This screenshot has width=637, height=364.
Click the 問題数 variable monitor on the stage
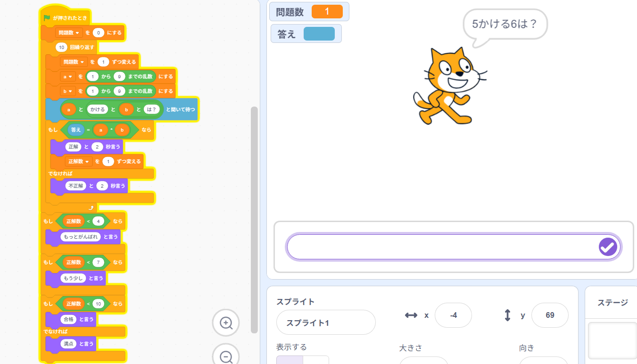click(309, 12)
